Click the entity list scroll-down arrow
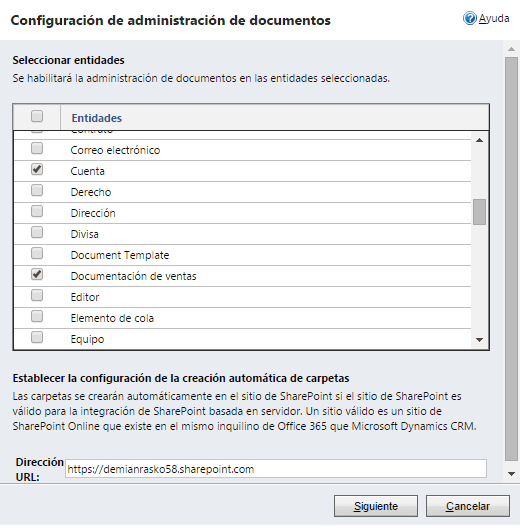 click(x=479, y=340)
